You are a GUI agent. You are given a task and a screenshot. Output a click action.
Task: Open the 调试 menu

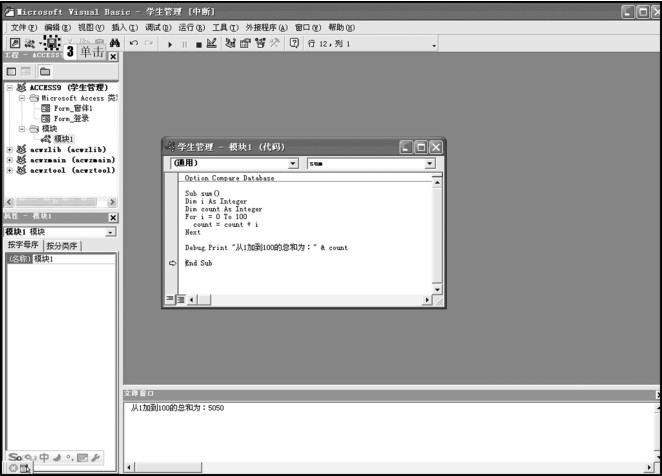click(158, 27)
